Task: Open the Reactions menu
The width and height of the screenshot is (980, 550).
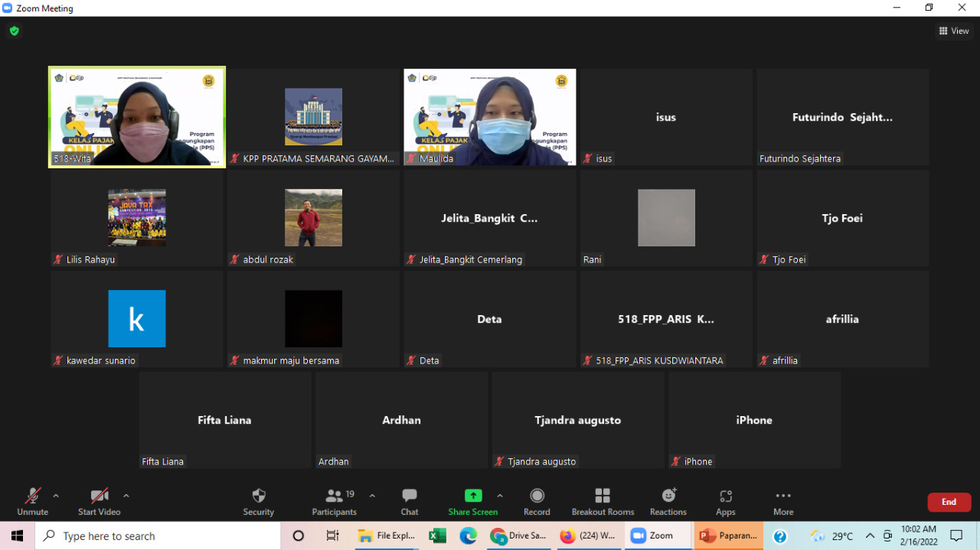Action: pyautogui.click(x=668, y=501)
